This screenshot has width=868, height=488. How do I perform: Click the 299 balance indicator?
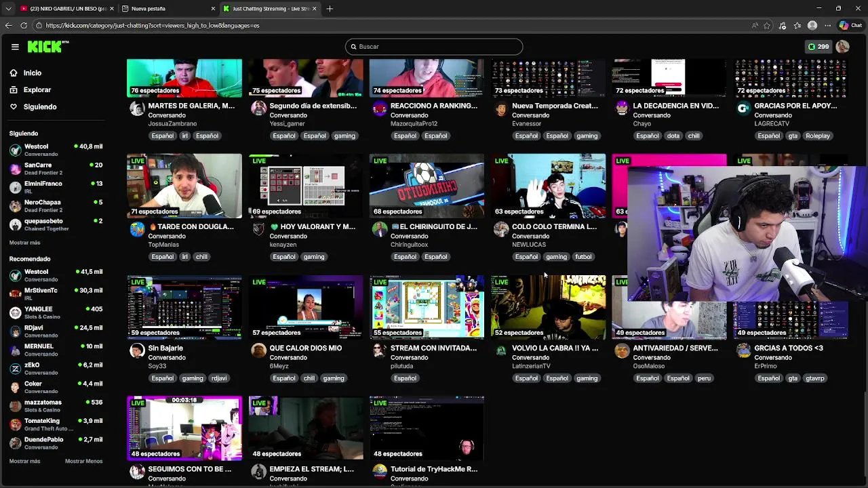tap(818, 47)
